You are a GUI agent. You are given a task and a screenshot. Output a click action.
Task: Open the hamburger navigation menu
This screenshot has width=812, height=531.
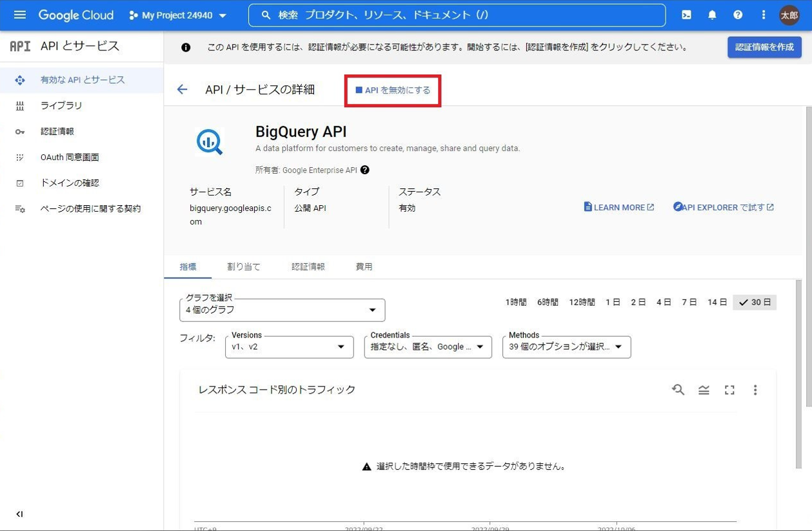[x=20, y=15]
